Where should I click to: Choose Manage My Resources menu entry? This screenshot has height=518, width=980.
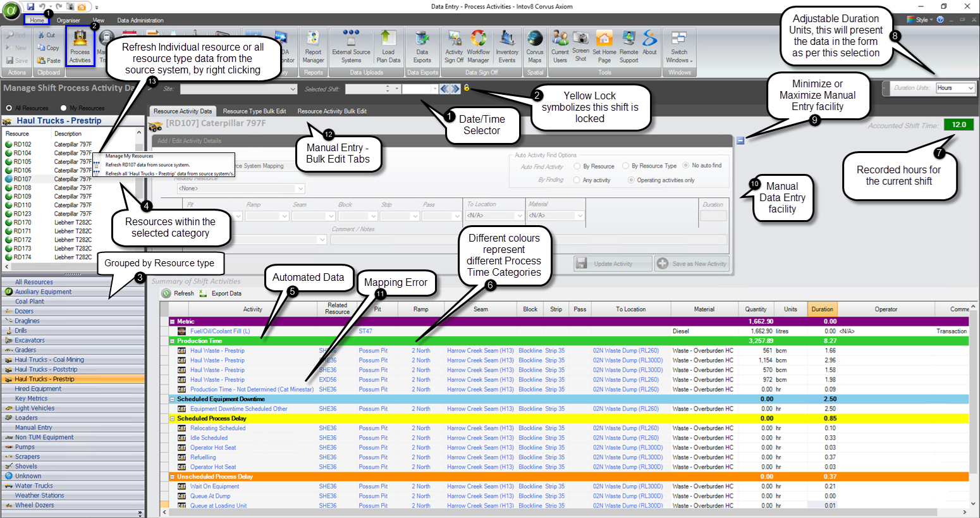pyautogui.click(x=129, y=156)
